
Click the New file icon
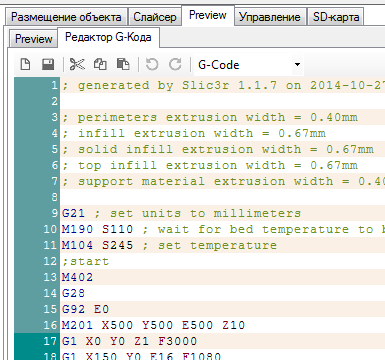pos(25,64)
